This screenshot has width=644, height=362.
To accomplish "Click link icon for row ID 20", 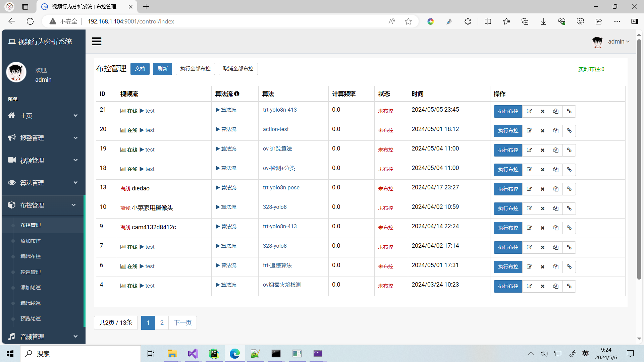I will 569,131.
